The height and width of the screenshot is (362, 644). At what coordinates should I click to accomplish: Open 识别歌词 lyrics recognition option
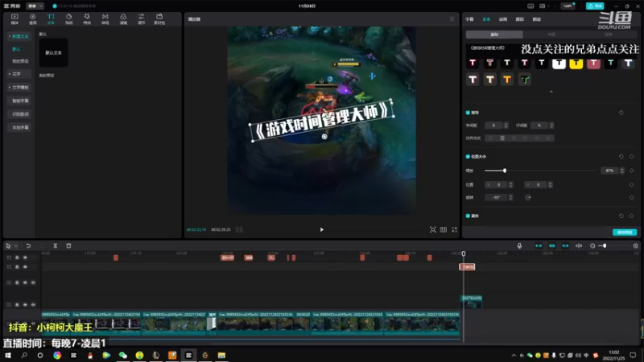21,114
